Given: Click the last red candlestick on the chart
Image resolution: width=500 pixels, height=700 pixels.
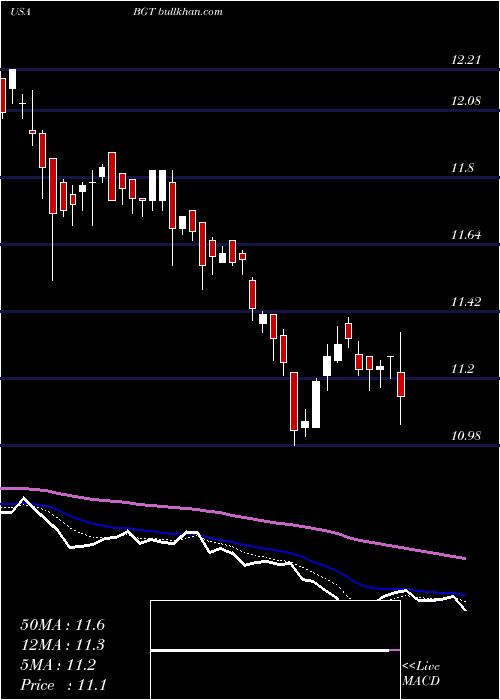Looking at the screenshot, I should click(x=401, y=384).
